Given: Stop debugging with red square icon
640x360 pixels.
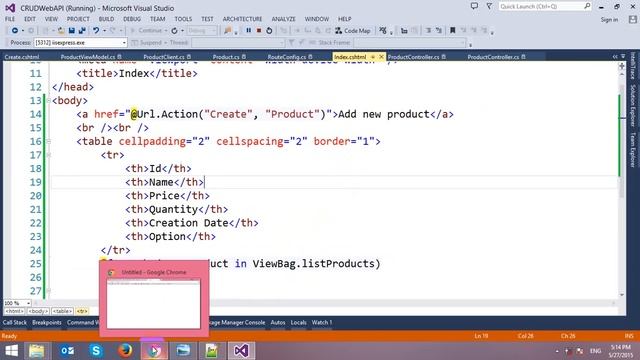Looking at the screenshot, I should pos(259,31).
